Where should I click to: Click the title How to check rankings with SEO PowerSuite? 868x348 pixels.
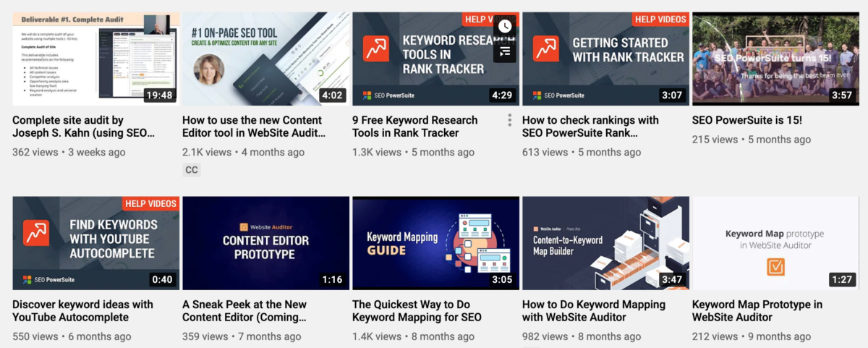(591, 127)
